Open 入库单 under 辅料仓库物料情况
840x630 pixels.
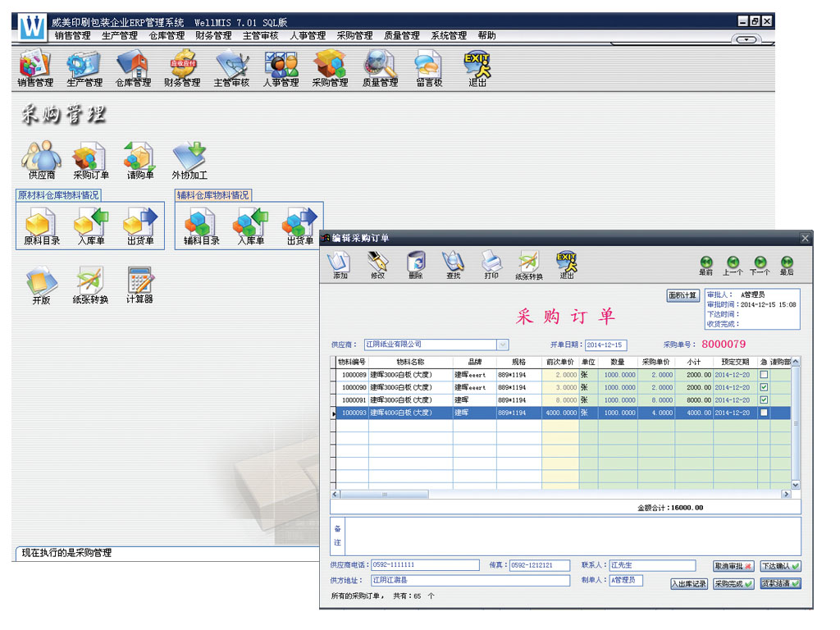[x=251, y=226]
